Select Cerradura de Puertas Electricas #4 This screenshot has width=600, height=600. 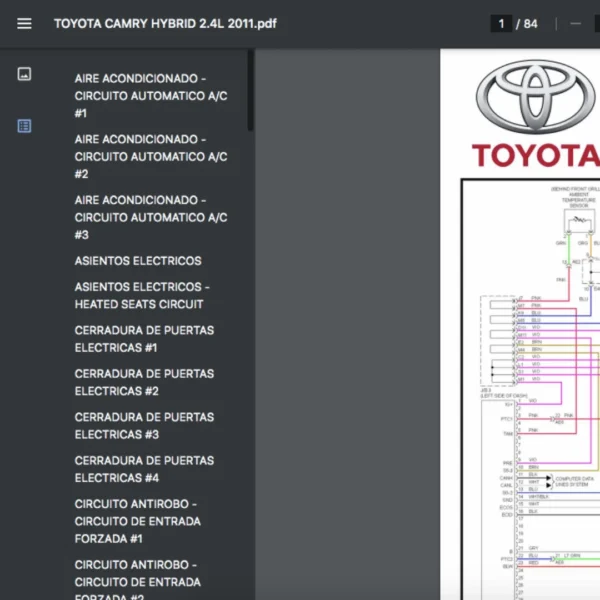144,469
